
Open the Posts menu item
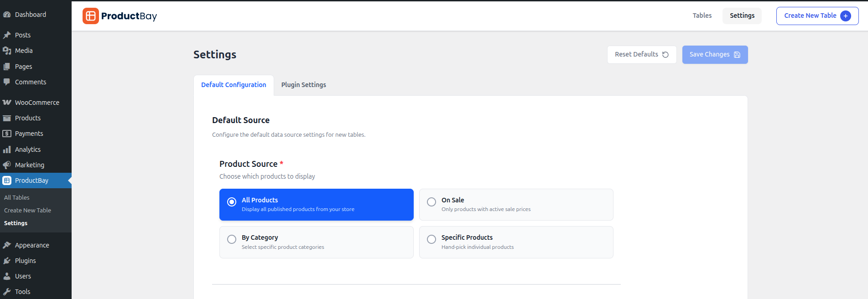tap(36, 35)
